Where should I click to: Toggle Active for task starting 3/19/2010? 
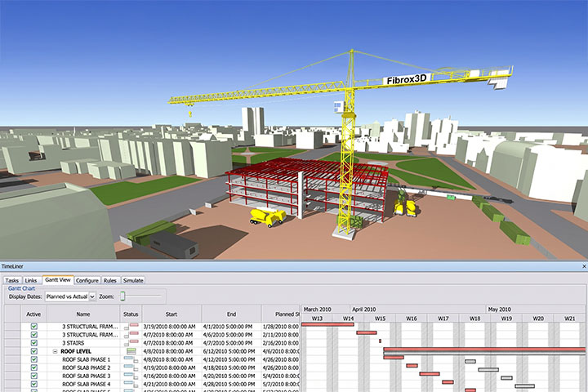point(34,327)
